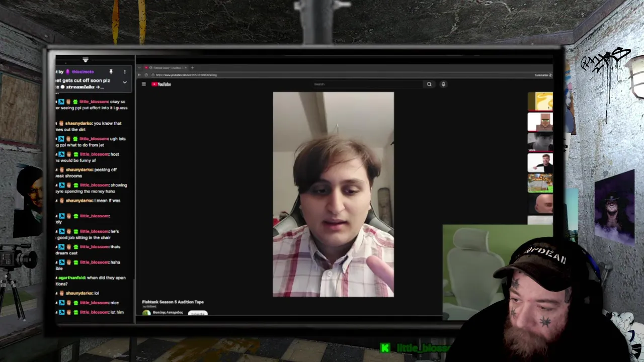644x362 pixels.
Task: Click shaunydarko in 'peeking off' message
Action: tap(79, 170)
